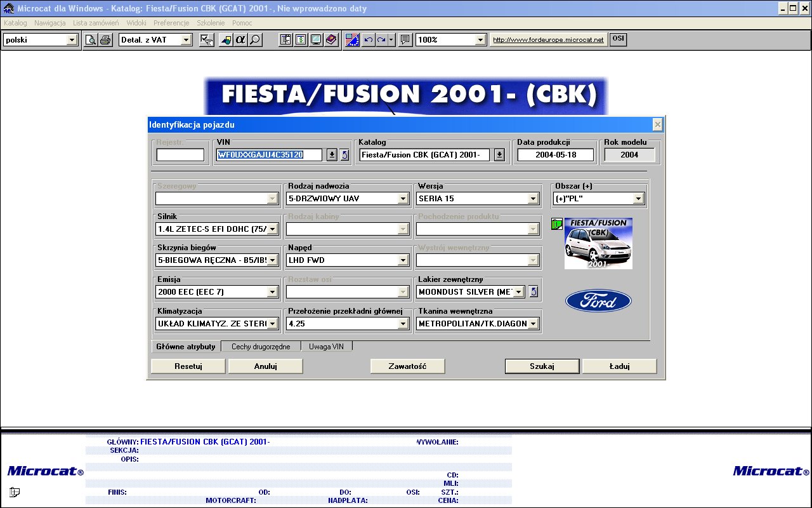Expand the Rodzaj nadwozia dropdown

403,199
